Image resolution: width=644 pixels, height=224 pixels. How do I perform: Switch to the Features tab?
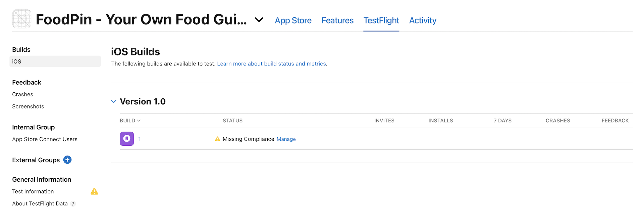(337, 20)
